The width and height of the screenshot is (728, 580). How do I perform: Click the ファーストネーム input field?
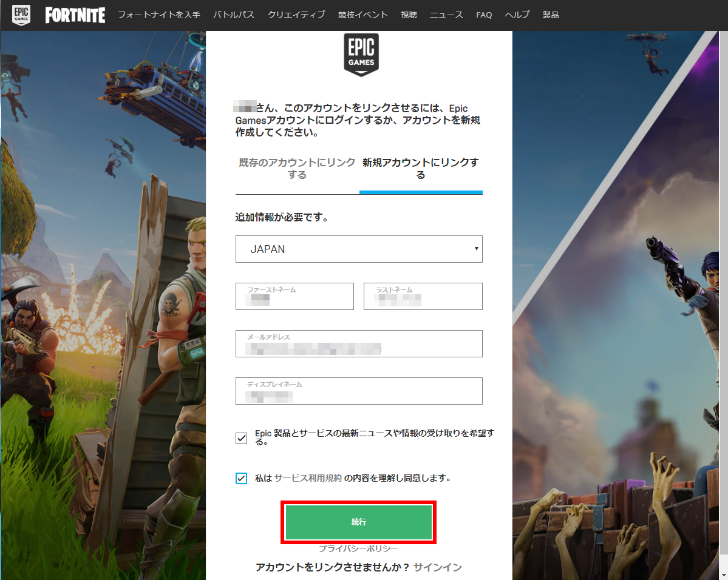pyautogui.click(x=294, y=296)
